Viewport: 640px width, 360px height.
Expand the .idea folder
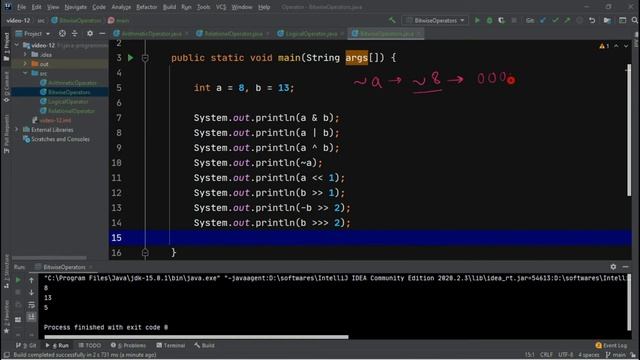tap(25, 54)
